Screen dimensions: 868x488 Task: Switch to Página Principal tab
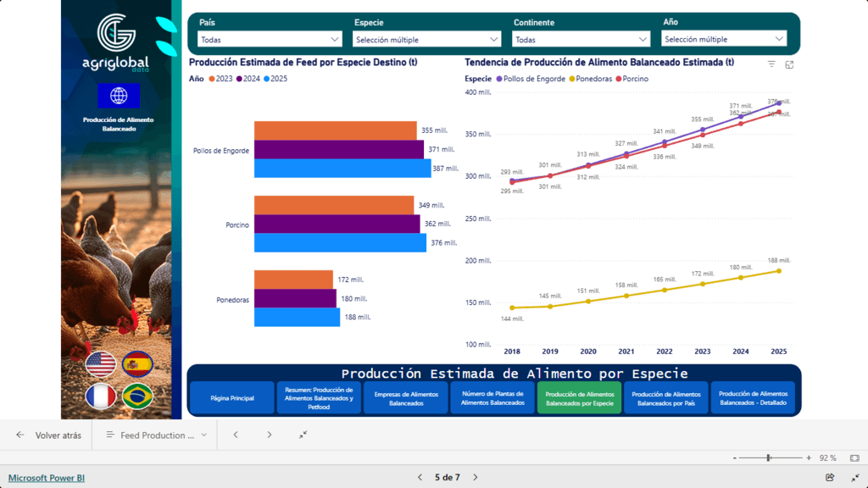[232, 398]
